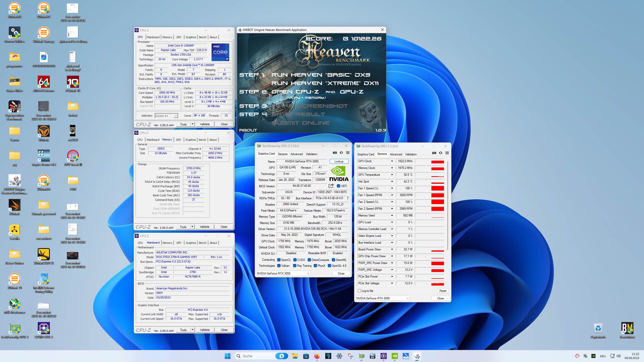
Task: Toggle the UEFI checkbox in GPU-Z
Action: [338, 186]
